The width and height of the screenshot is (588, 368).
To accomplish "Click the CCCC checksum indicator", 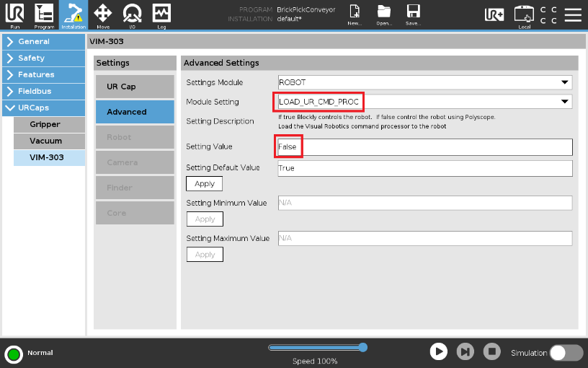I will click(548, 15).
